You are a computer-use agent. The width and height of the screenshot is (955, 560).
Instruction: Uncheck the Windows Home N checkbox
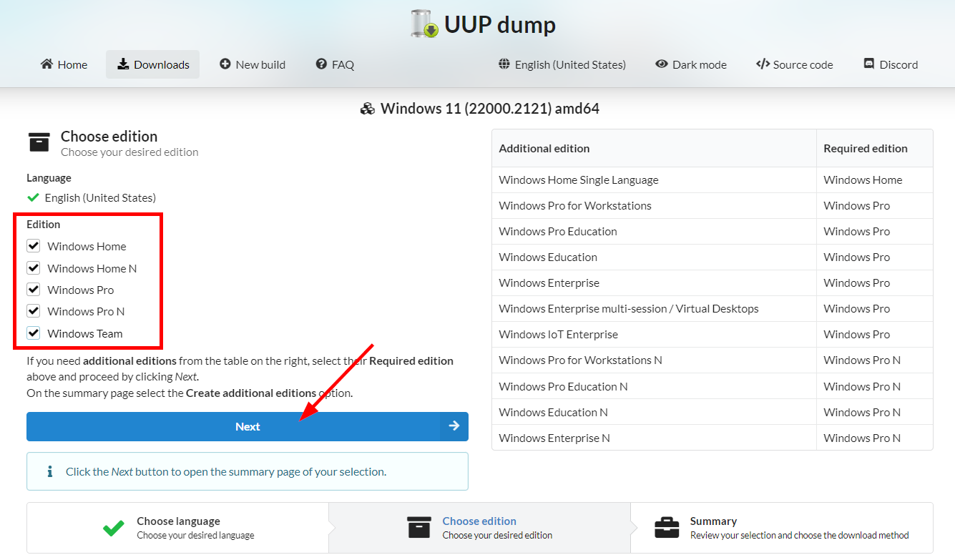(34, 268)
